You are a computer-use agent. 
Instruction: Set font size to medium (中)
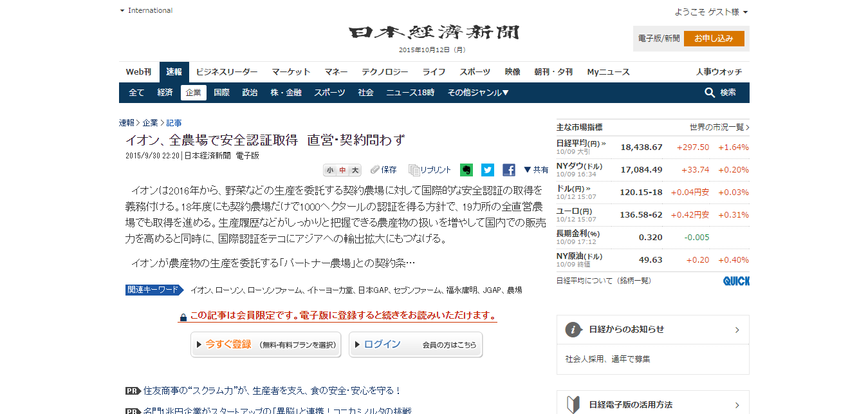pyautogui.click(x=342, y=171)
